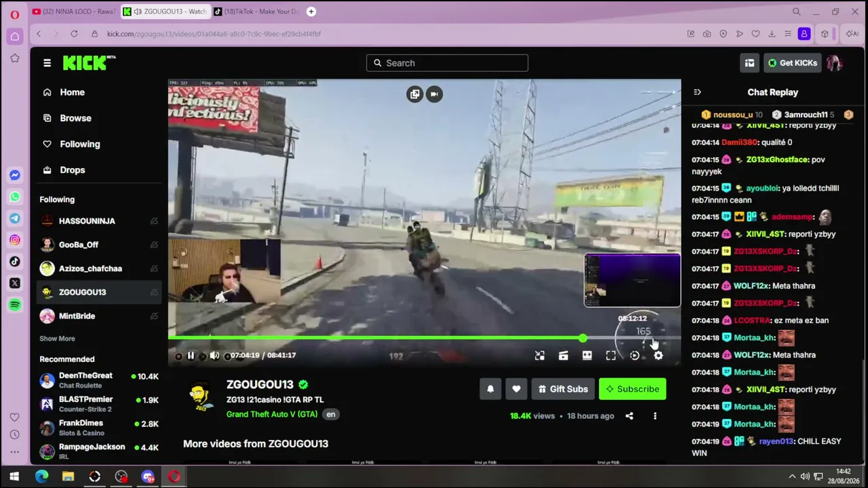Follow channel with heart button
The image size is (868, 488).
click(516, 389)
